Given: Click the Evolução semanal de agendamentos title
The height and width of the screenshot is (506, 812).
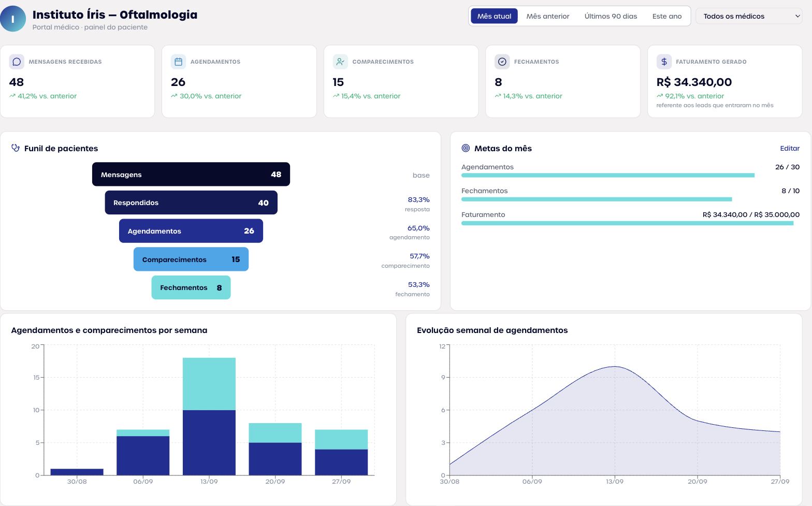Looking at the screenshot, I should pyautogui.click(x=492, y=330).
